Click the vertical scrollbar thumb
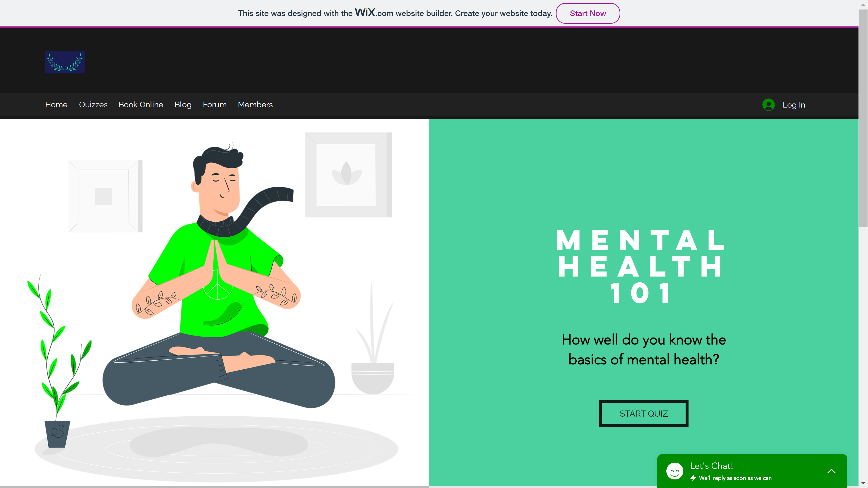868x488 pixels. tap(863, 118)
